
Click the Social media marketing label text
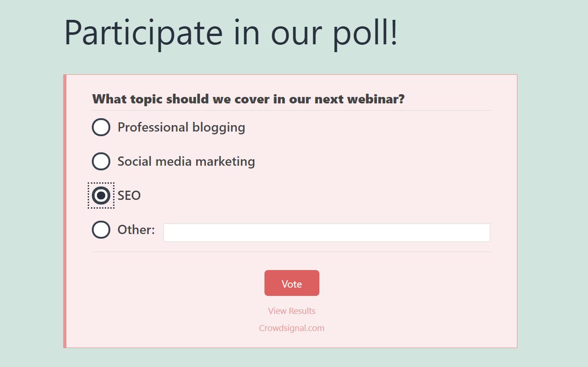click(x=186, y=161)
